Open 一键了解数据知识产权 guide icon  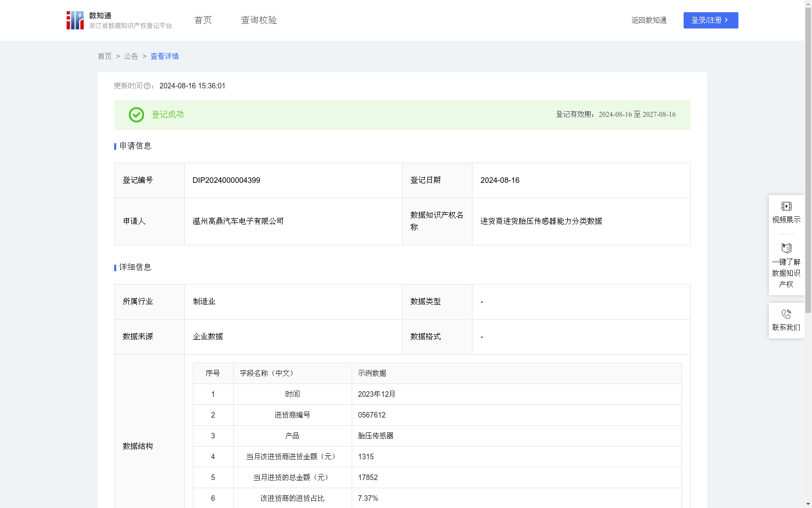pyautogui.click(x=786, y=248)
